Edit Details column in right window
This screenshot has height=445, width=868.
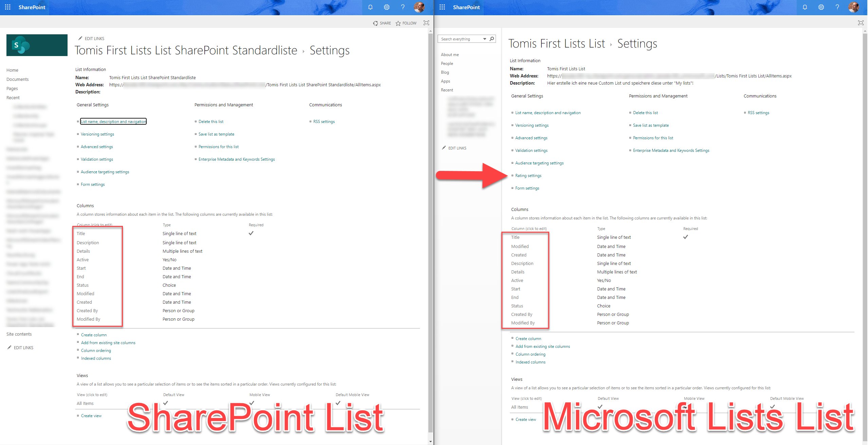(x=518, y=272)
